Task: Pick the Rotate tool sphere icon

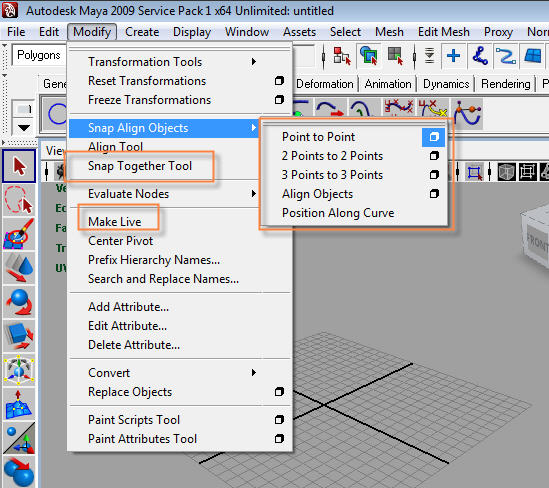Action: [19, 302]
